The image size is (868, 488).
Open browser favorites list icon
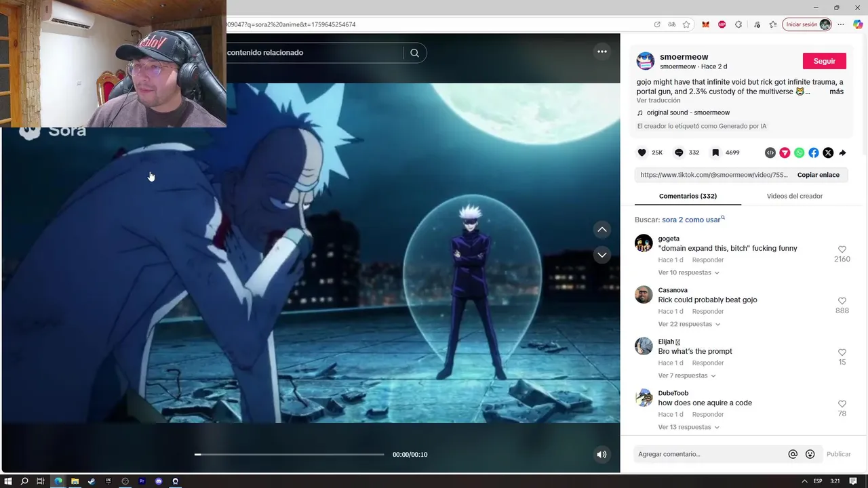pyautogui.click(x=773, y=24)
